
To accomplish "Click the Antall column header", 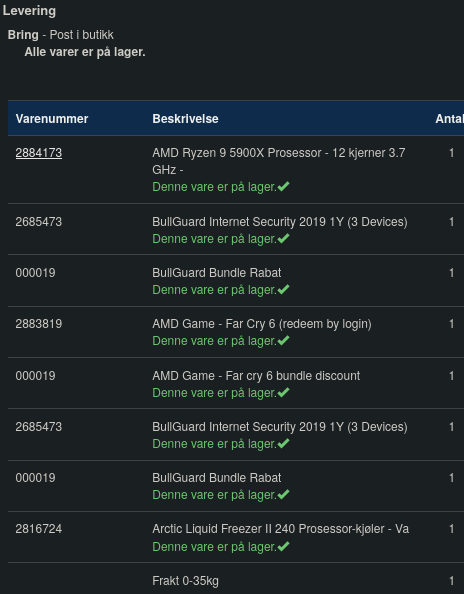I will click(x=450, y=119).
